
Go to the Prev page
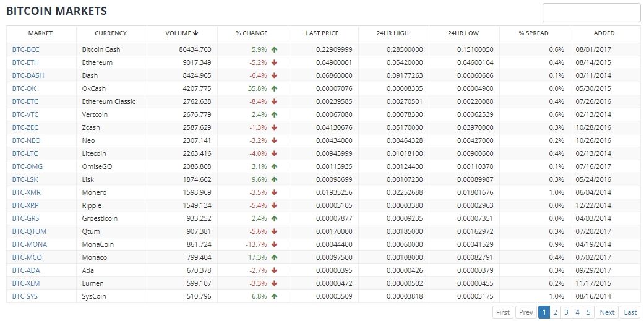click(526, 313)
